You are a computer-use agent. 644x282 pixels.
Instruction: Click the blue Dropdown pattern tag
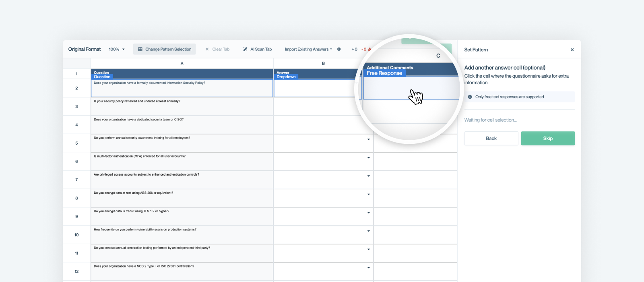point(286,77)
